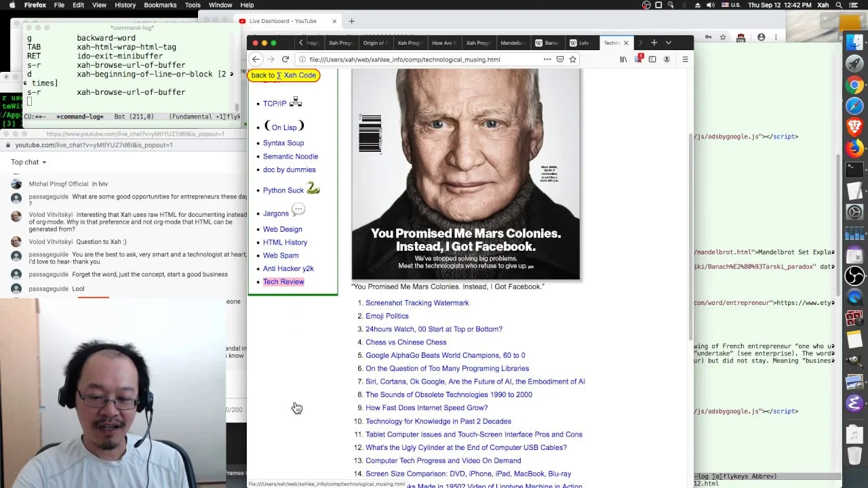The height and width of the screenshot is (488, 868).
Task: Open Chess vs Chinese Chess article
Action: (406, 342)
